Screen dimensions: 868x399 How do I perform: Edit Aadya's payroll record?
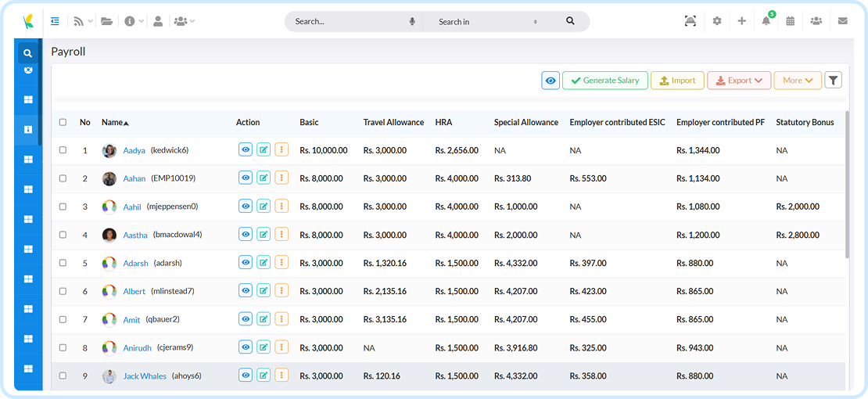coord(264,150)
